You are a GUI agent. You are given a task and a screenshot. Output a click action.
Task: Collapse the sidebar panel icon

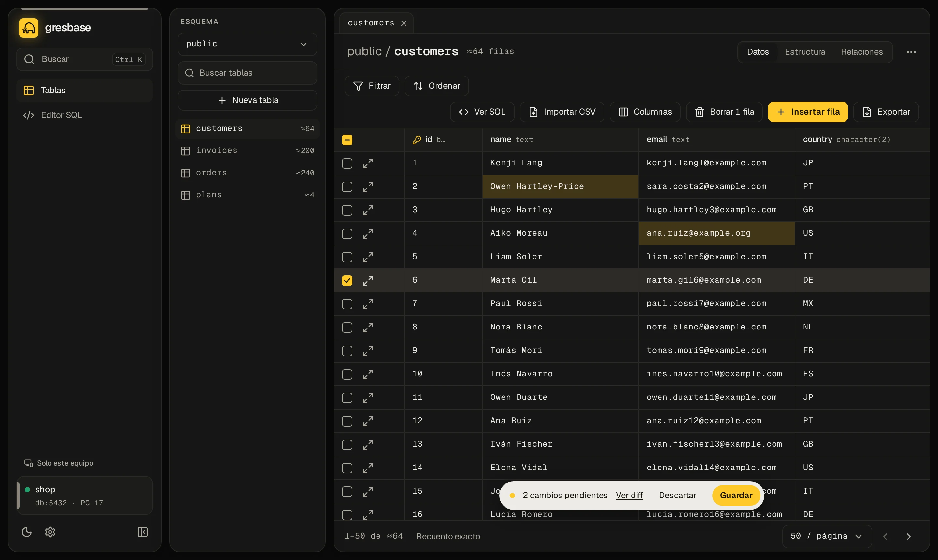click(143, 532)
